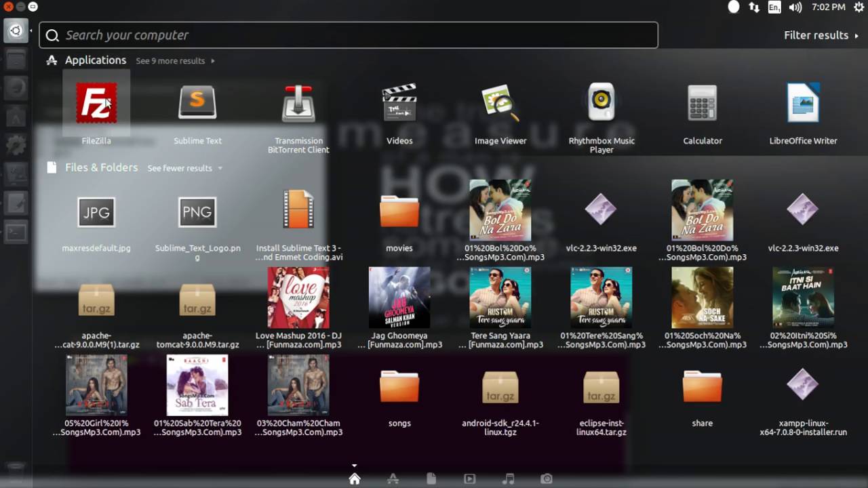Switch to the Music lens
The image size is (868, 488).
coord(508,479)
